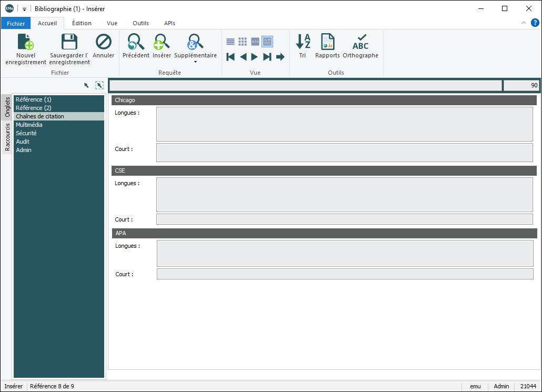Click the Chicago Longues text field
Screen dimensions: 542x392
344,124
